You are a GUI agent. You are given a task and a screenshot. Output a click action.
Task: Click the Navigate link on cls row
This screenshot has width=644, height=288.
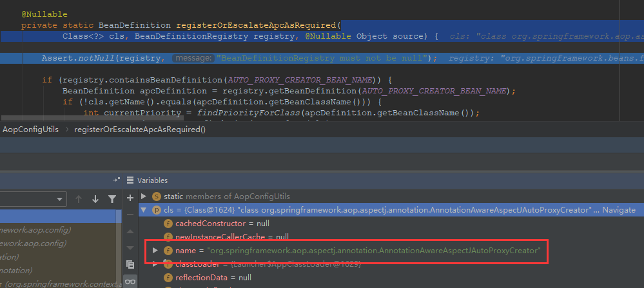[x=618, y=210]
